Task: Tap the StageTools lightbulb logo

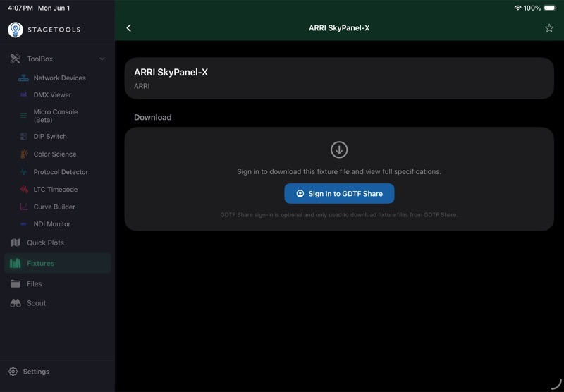Action: click(x=16, y=30)
